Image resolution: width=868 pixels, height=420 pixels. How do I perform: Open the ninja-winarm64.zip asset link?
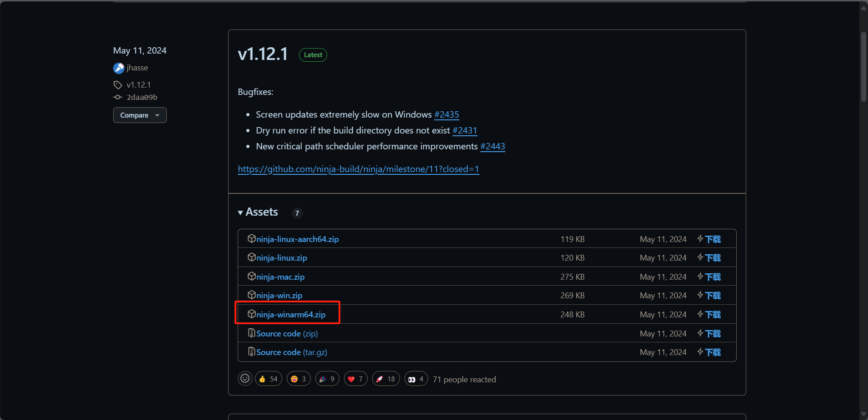pyautogui.click(x=291, y=315)
